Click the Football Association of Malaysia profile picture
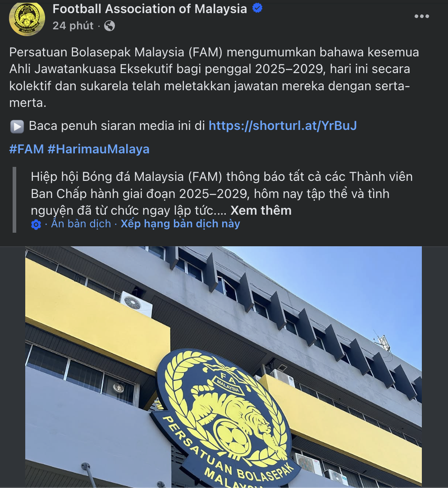 [27, 18]
